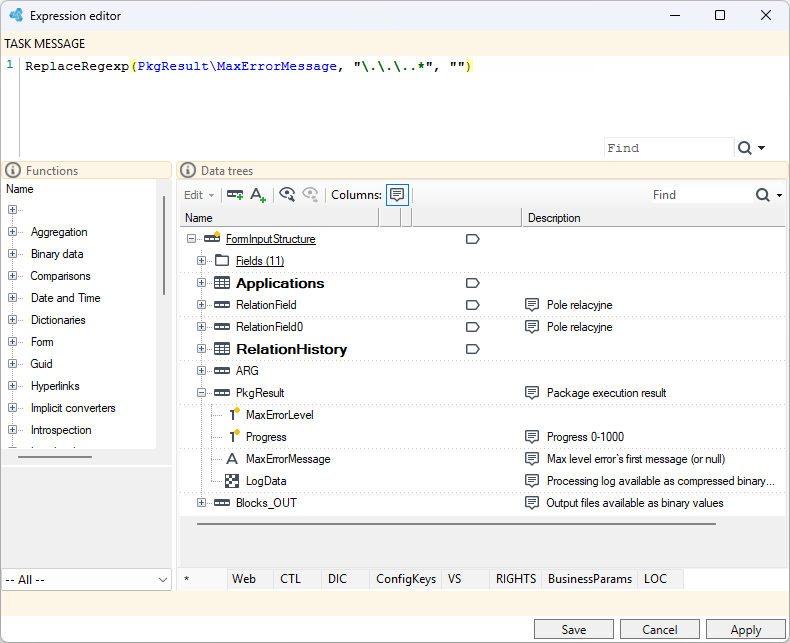Viewport: 790px width, 643px height.
Task: Expand the ARG node
Action: click(201, 371)
